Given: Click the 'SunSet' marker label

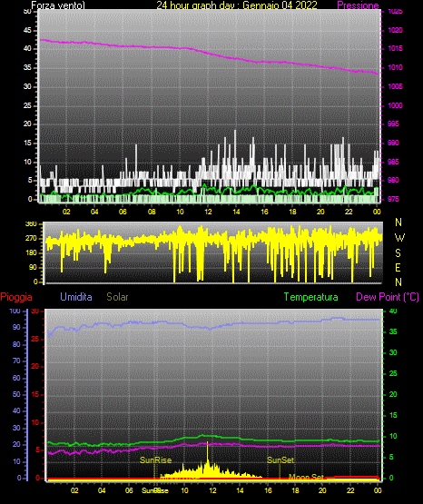Looking at the screenshot, I should coord(280,460).
